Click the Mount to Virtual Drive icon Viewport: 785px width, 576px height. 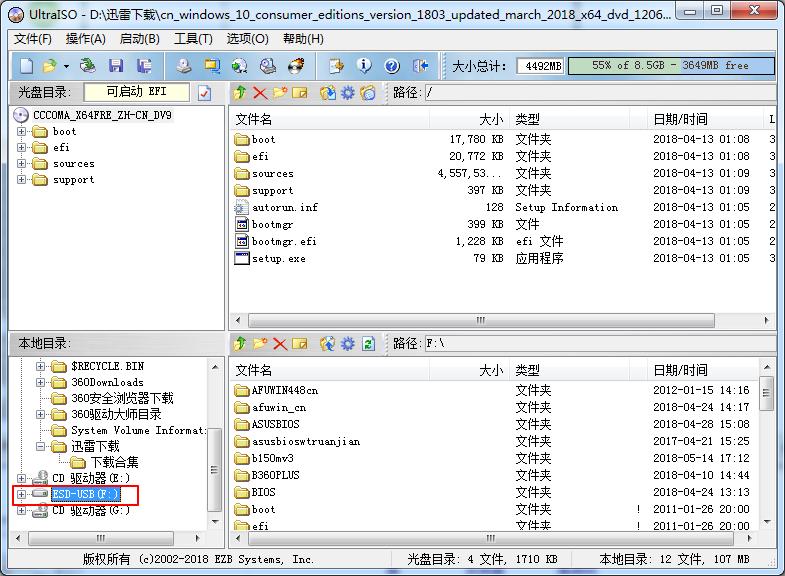click(268, 66)
